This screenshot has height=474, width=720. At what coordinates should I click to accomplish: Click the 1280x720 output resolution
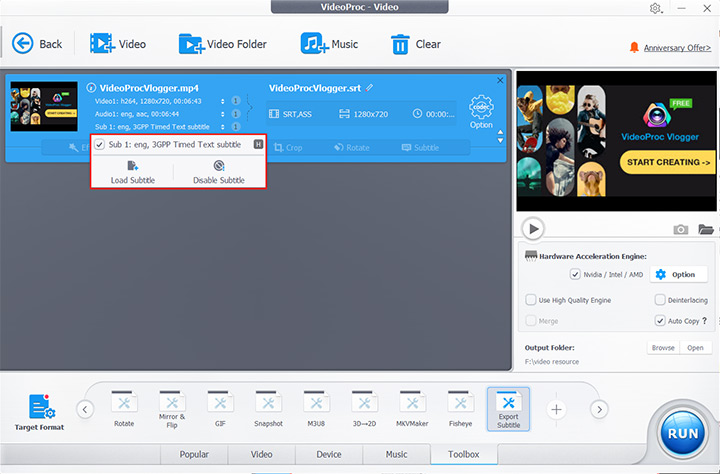click(364, 114)
